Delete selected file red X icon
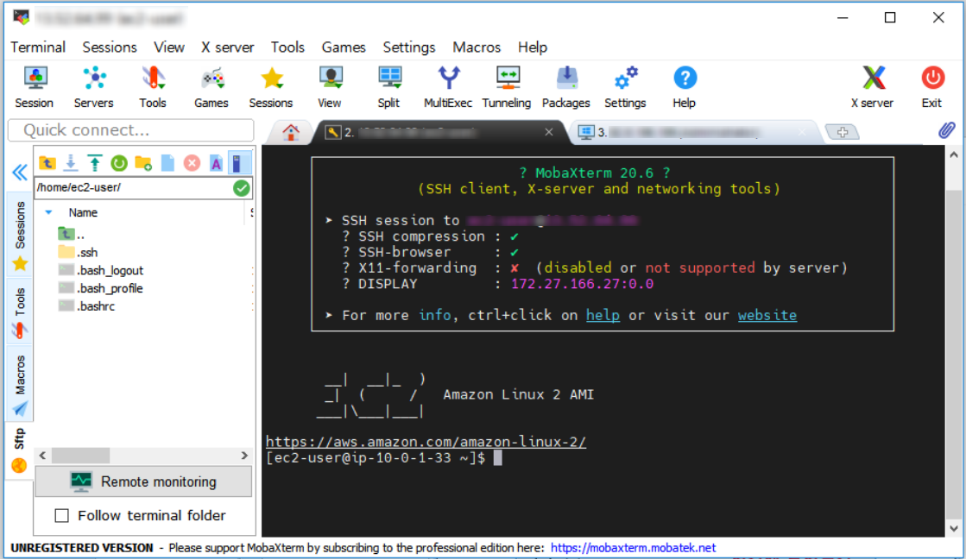 tap(193, 163)
